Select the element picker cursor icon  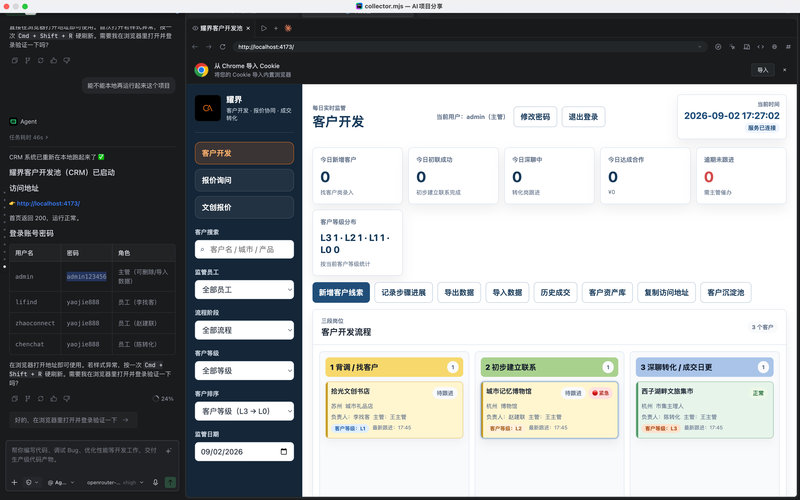733,47
